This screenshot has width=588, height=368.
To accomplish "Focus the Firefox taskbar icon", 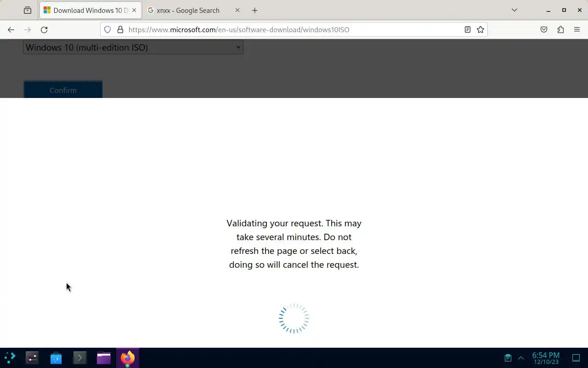I will pyautogui.click(x=128, y=357).
